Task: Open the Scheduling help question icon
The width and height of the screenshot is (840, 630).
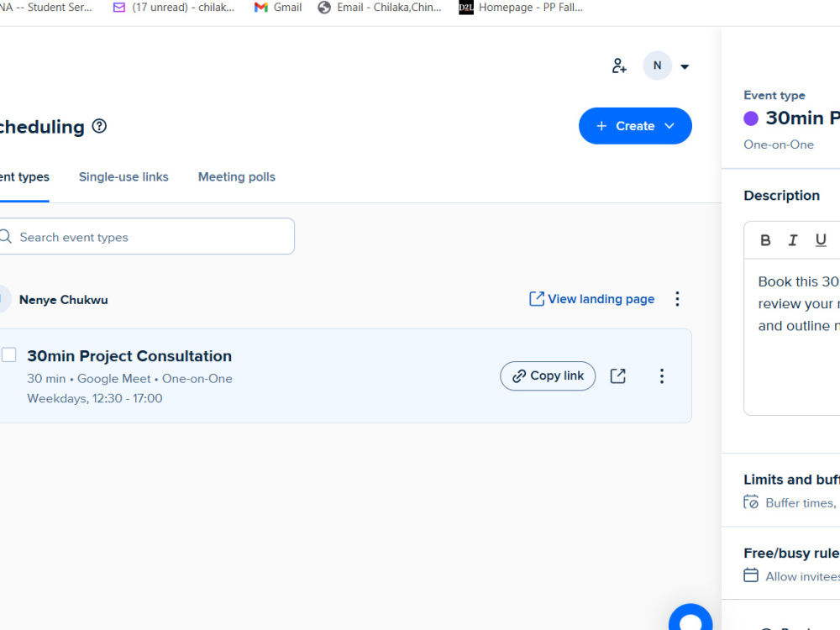Action: (99, 126)
